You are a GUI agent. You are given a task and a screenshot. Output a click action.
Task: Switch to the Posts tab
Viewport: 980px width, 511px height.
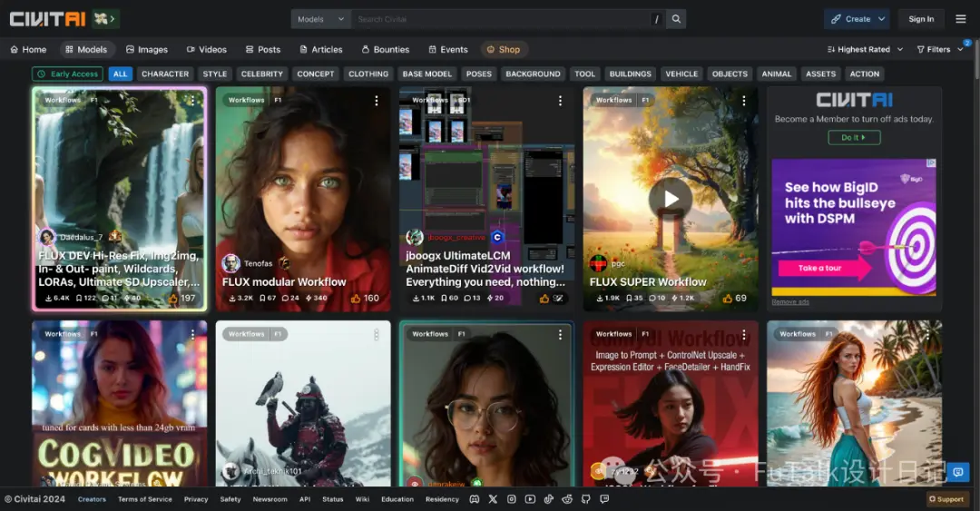click(262, 49)
